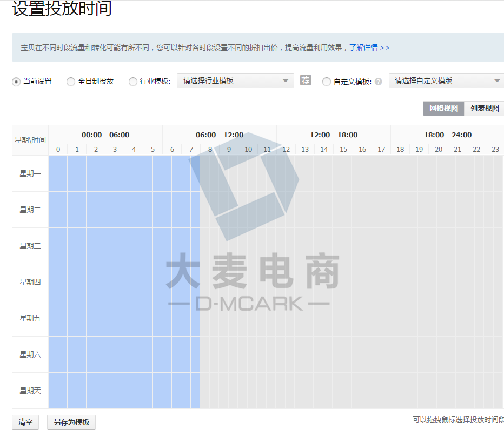Screen dimensions: 504x430
Task: Select the 自定义模板 radio button
Action: [326, 82]
